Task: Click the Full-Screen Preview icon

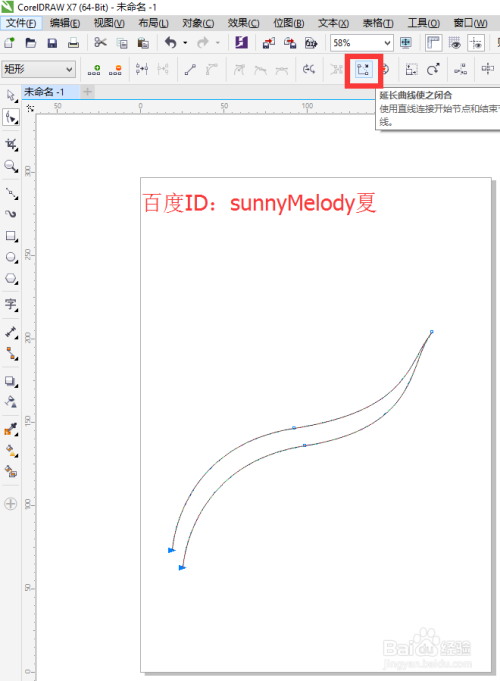Action: [406, 43]
